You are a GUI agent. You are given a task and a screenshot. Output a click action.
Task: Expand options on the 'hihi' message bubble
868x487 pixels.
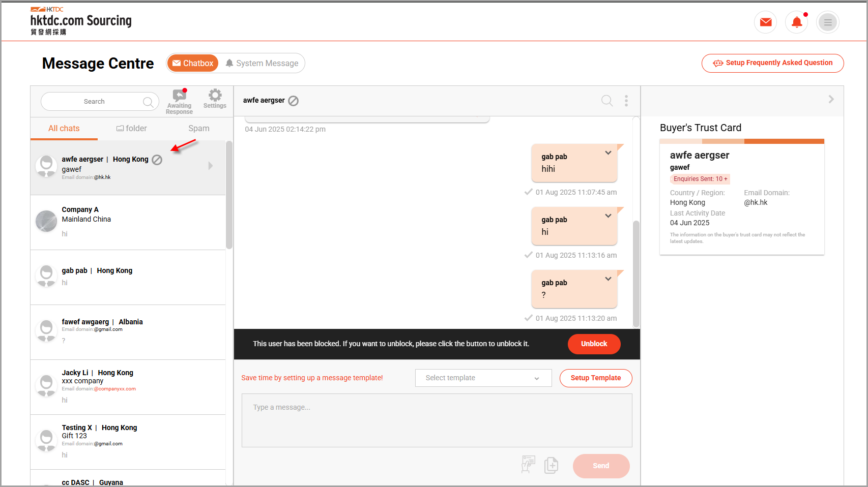coord(608,153)
